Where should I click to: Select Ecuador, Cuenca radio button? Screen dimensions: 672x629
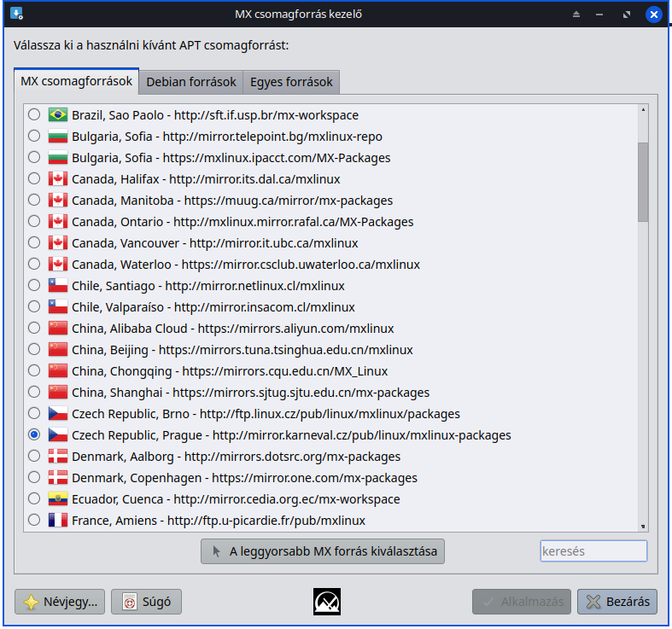tap(34, 498)
